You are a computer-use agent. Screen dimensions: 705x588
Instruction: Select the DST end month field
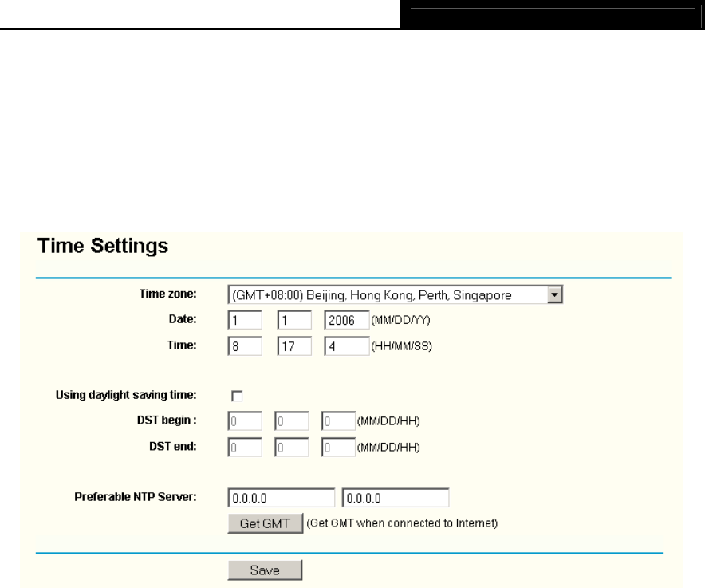click(245, 448)
